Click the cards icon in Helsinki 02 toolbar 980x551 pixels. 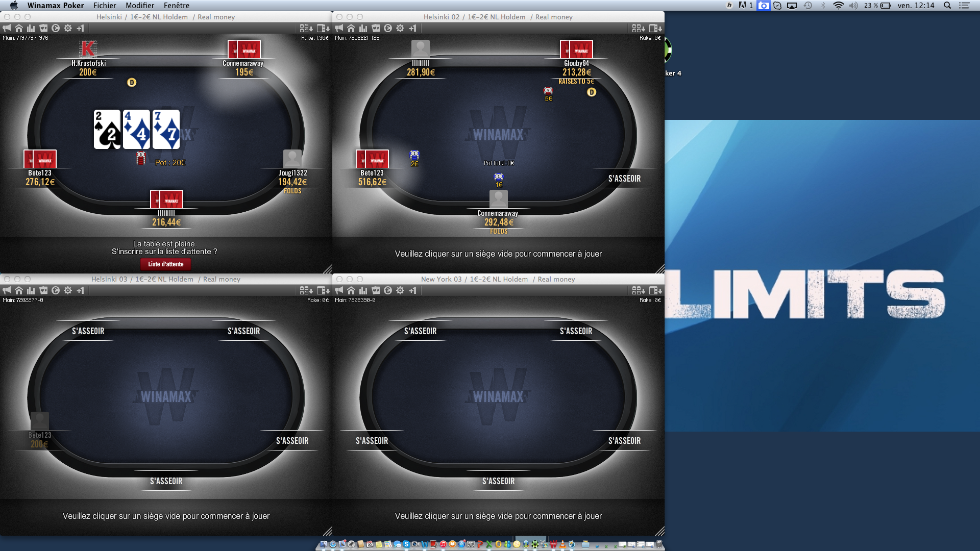[x=376, y=28]
